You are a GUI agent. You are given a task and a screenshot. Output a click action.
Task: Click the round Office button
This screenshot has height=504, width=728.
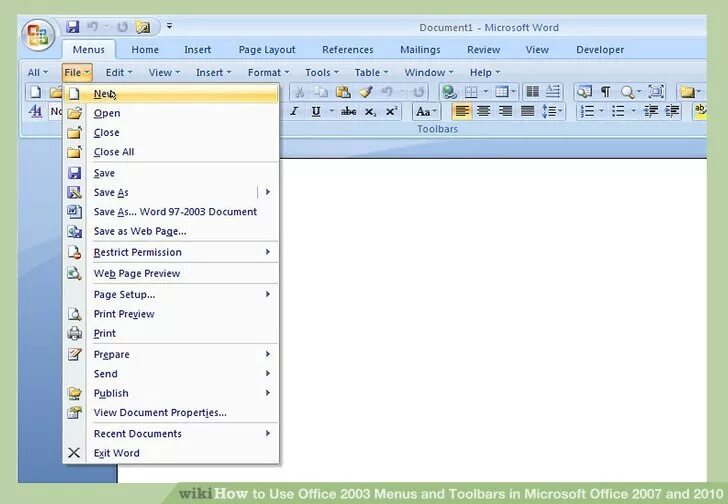pos(38,35)
